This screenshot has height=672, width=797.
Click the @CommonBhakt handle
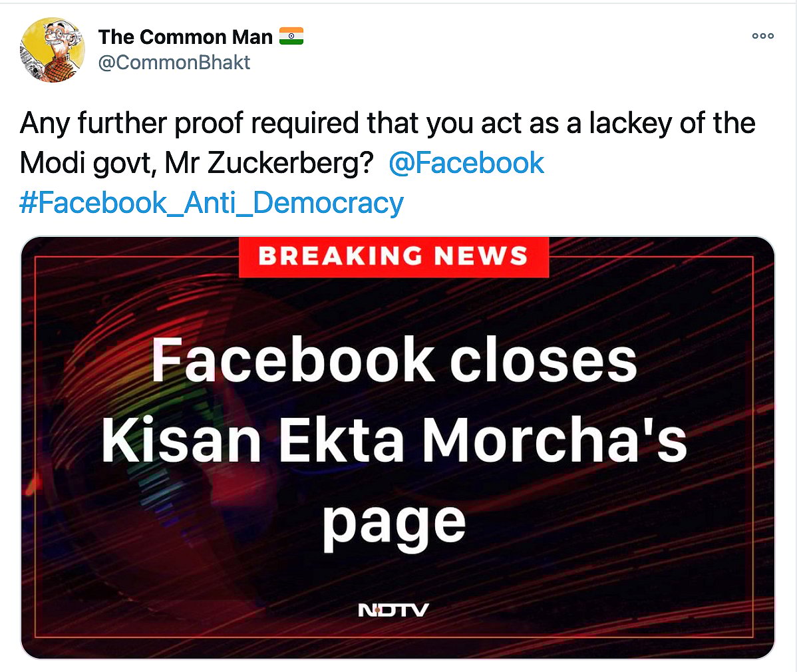[x=174, y=63]
